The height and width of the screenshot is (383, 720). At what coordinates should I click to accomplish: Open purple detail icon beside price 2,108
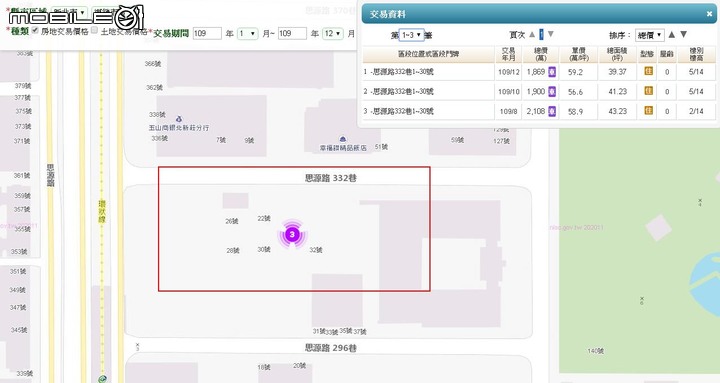(552, 111)
